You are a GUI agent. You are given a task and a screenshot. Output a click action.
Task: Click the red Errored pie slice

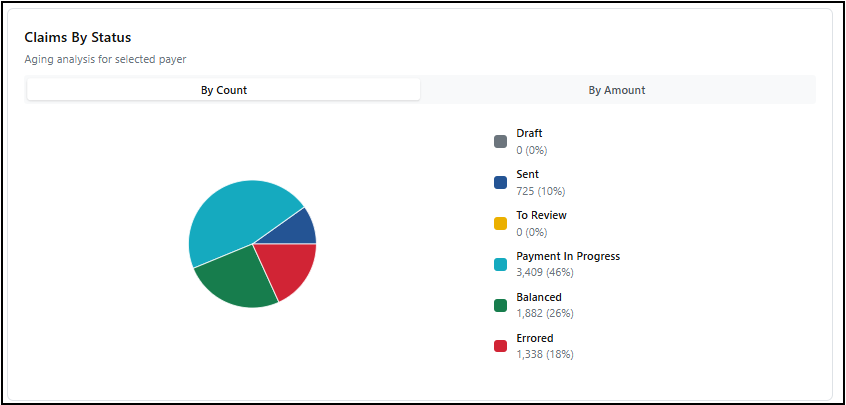point(287,267)
